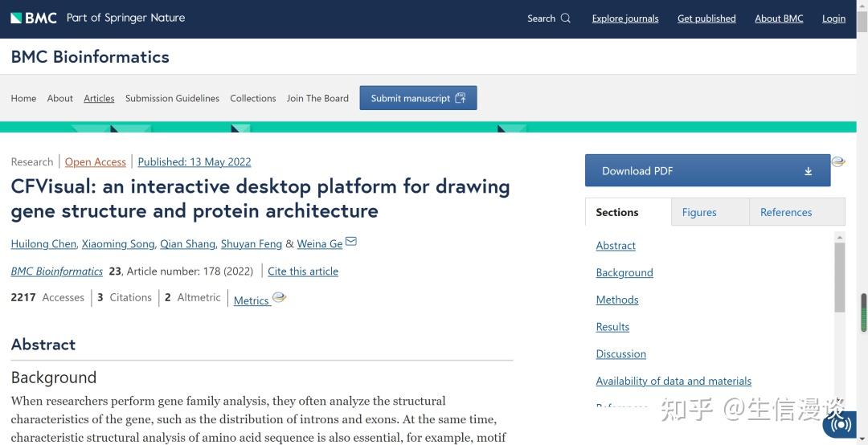Open Get published link
The height and width of the screenshot is (445, 868).
tap(706, 18)
